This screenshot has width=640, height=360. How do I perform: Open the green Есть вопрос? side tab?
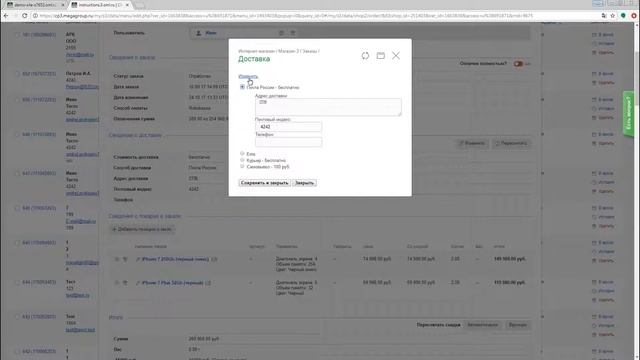629,114
